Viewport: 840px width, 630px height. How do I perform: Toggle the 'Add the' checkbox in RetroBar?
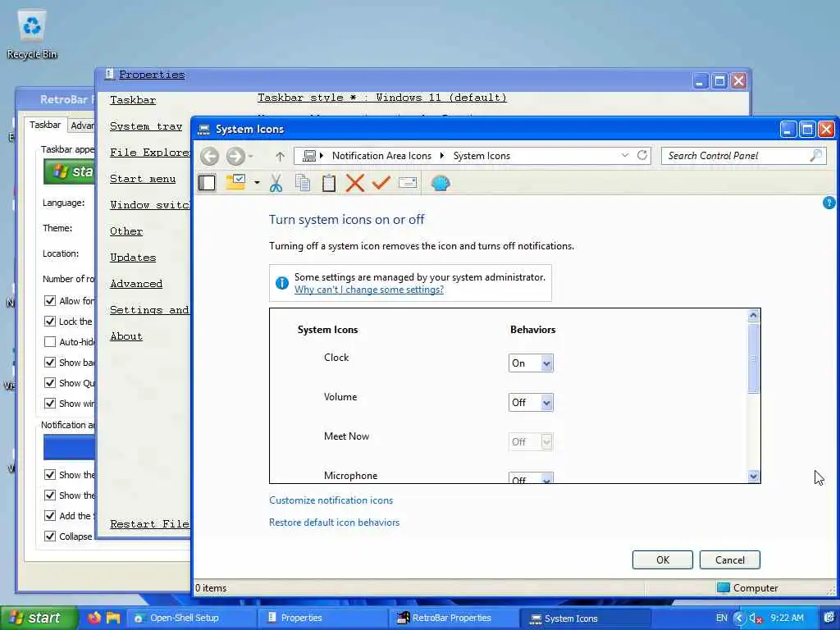click(50, 516)
